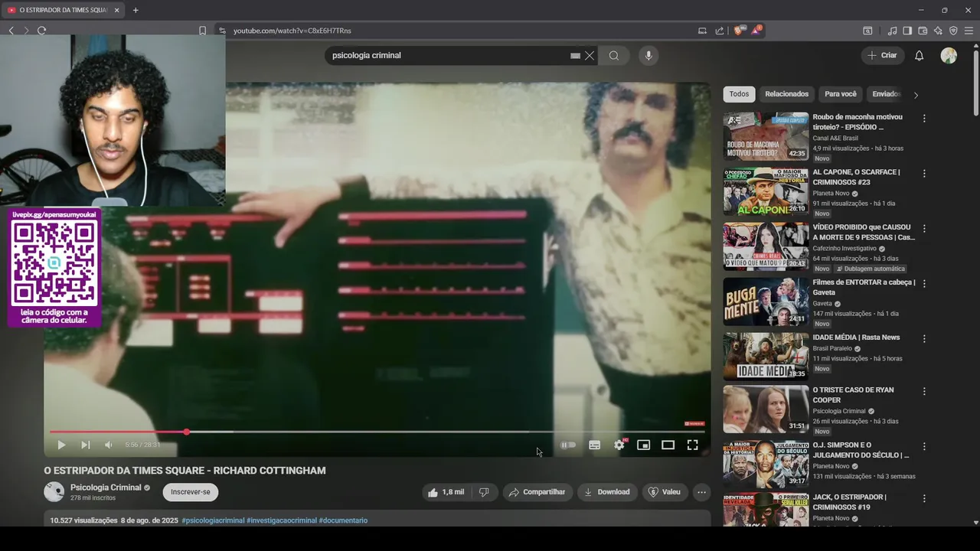Open Brave Wallet icon

point(923,31)
